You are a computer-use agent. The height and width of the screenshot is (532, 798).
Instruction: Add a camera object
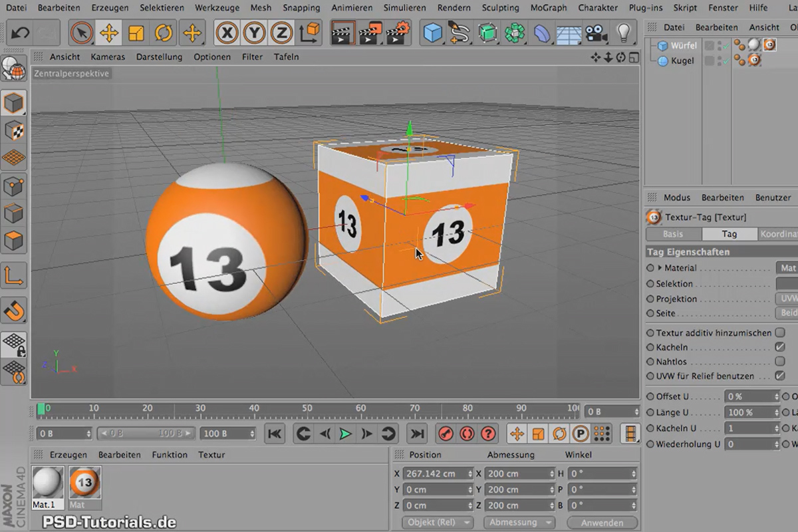597,33
